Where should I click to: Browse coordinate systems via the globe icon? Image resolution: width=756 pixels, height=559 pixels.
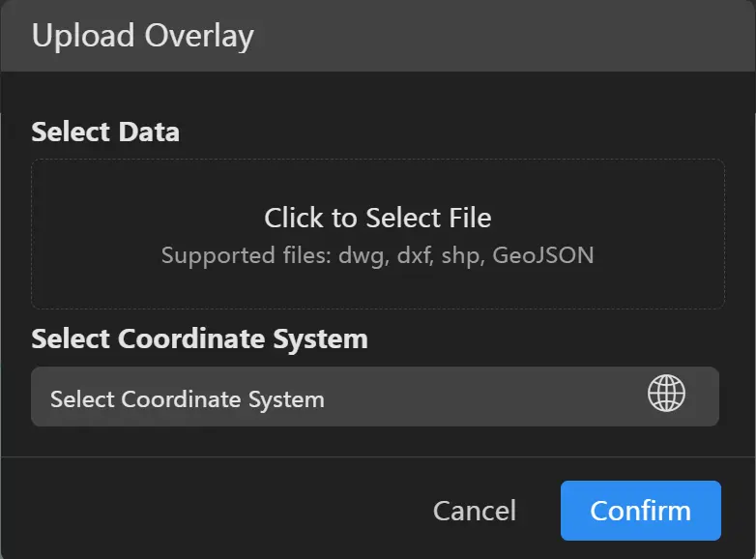click(x=666, y=395)
